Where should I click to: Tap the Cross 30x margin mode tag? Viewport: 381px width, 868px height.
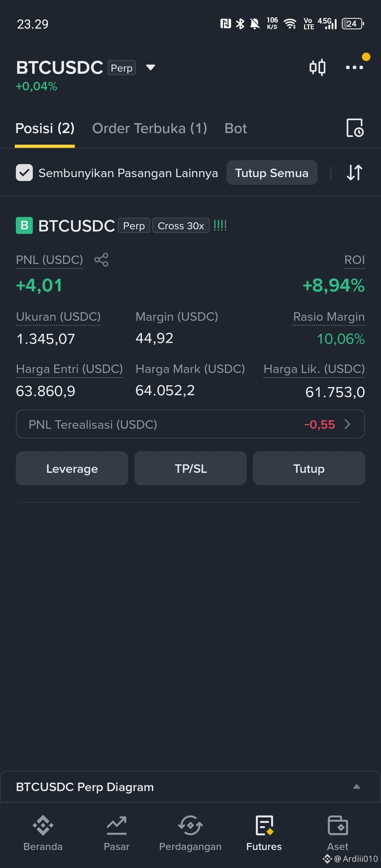181,225
